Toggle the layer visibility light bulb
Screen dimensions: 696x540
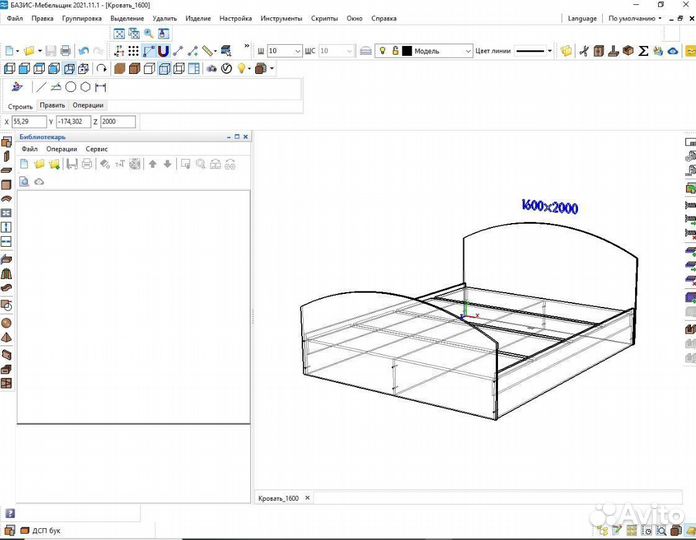point(383,50)
